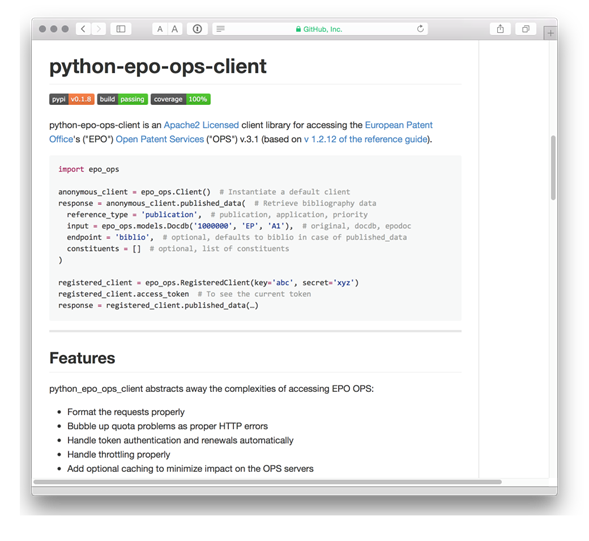The width and height of the screenshot is (589, 541).
Task: Click 'Add optional caching' bullet
Action: pyautogui.click(x=190, y=469)
